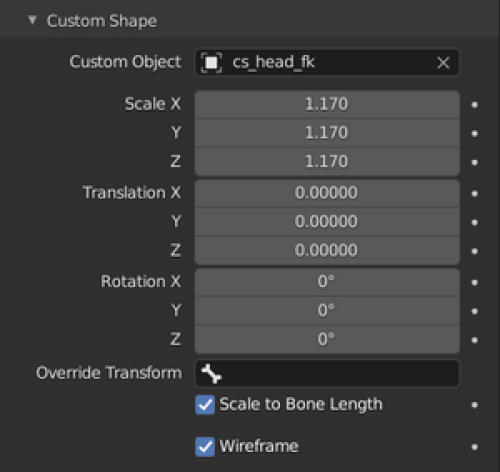Animate Scale Z using its keyframe dot

474,162
